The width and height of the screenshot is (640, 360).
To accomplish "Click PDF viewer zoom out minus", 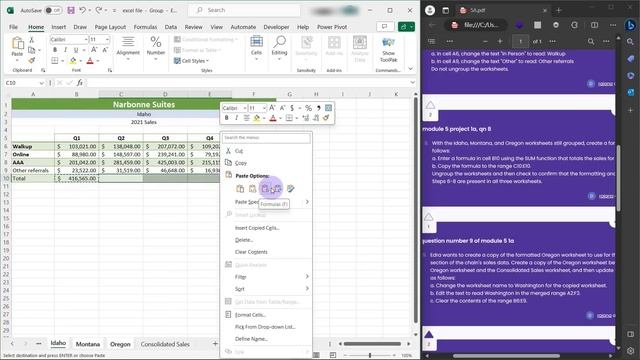I will coord(485,41).
